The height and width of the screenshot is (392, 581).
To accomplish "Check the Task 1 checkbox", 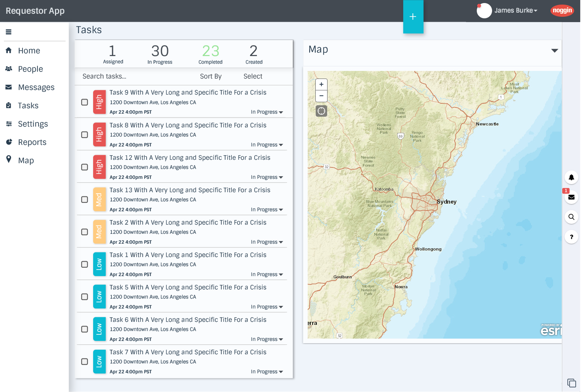I will [x=85, y=264].
